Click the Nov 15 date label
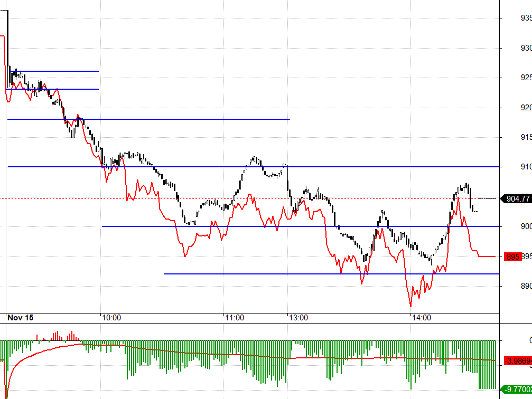 (21, 318)
